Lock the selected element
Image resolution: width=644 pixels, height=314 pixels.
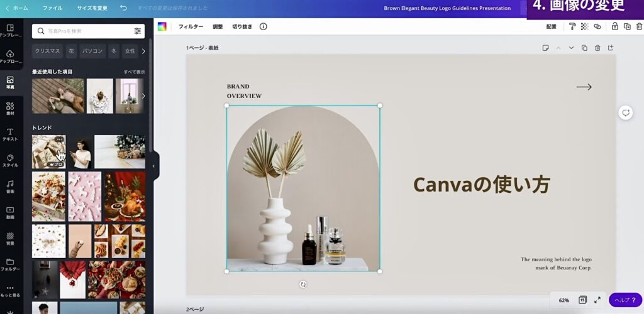pyautogui.click(x=615, y=26)
